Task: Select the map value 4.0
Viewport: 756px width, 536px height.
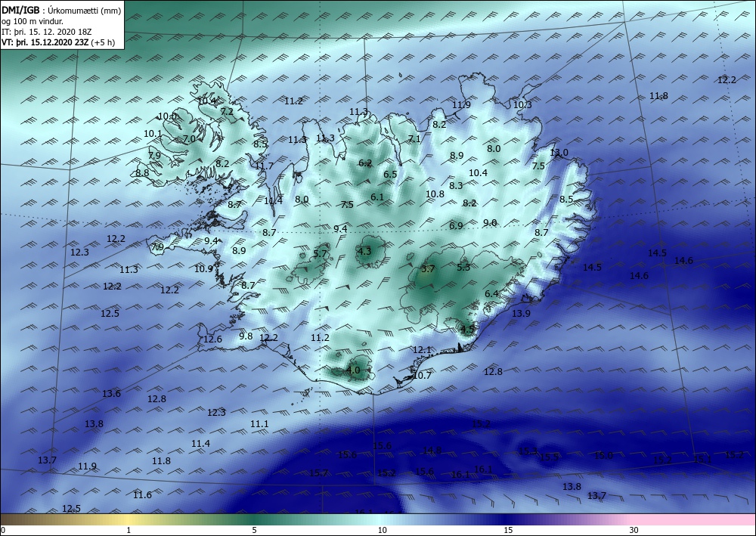Action: [353, 370]
